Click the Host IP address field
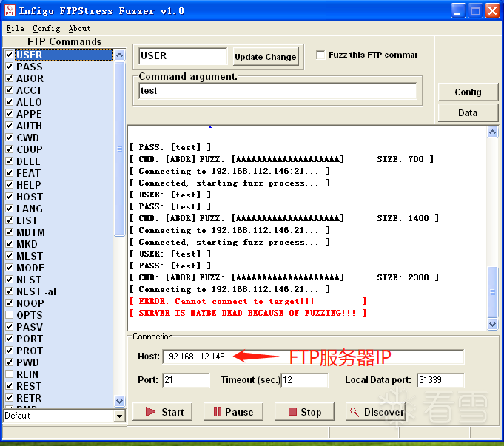Screen dimensions: 504x446 (x=313, y=357)
